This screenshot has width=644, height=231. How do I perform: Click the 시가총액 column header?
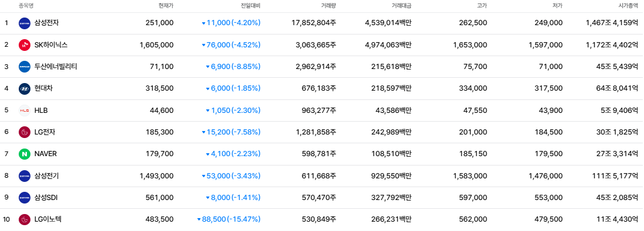(628, 6)
